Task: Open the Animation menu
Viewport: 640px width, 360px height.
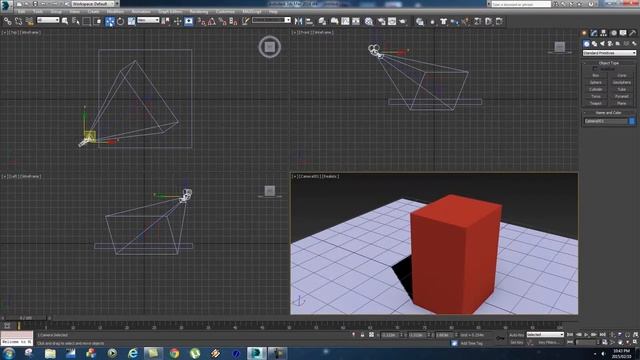Action: (x=141, y=12)
